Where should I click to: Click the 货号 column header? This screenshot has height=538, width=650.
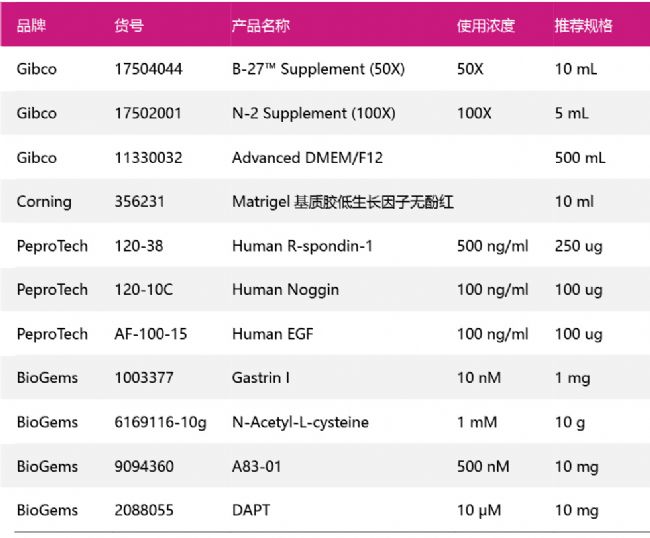[129, 26]
